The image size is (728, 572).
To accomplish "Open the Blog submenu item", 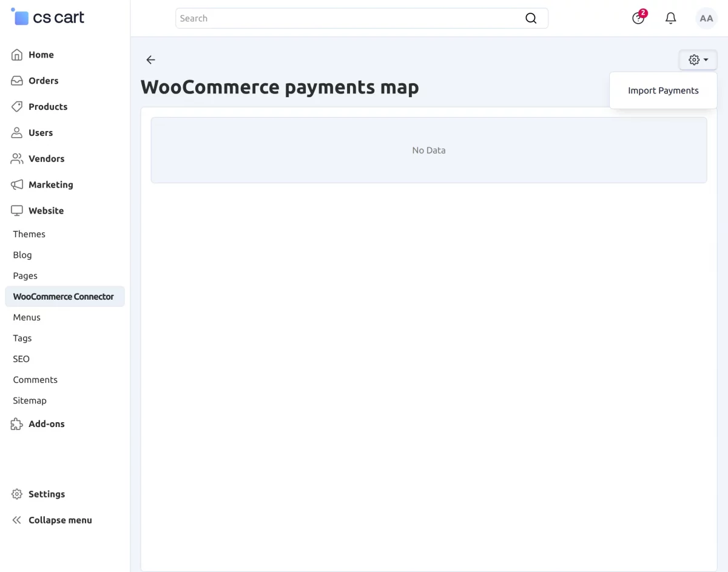I will pyautogui.click(x=22, y=255).
